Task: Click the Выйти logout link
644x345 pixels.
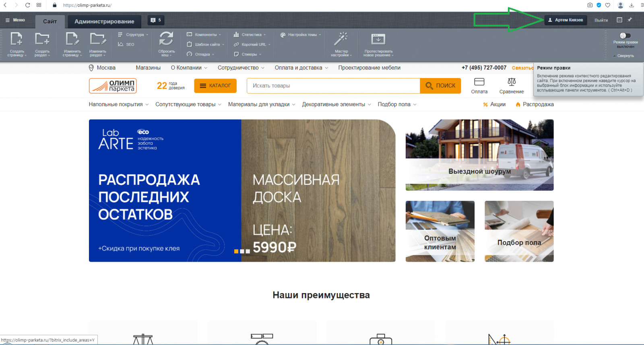Action: tap(601, 20)
